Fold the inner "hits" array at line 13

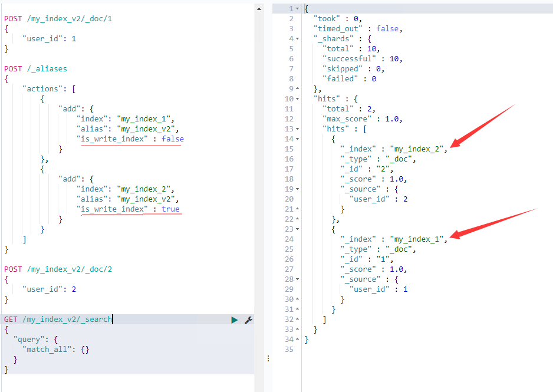(298, 129)
